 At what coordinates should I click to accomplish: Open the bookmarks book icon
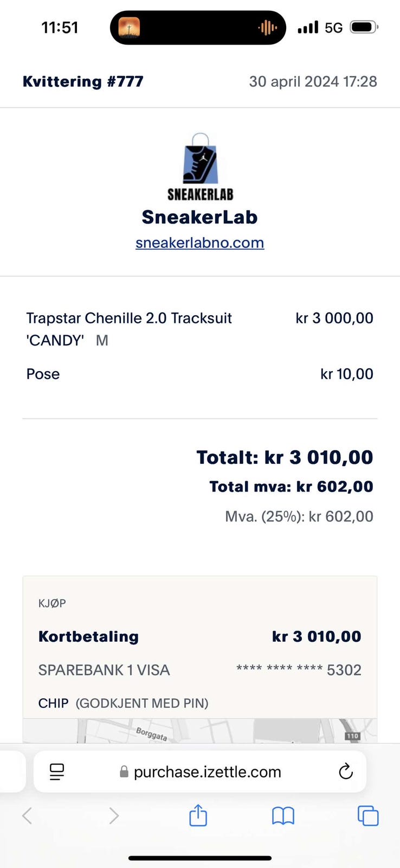click(283, 815)
